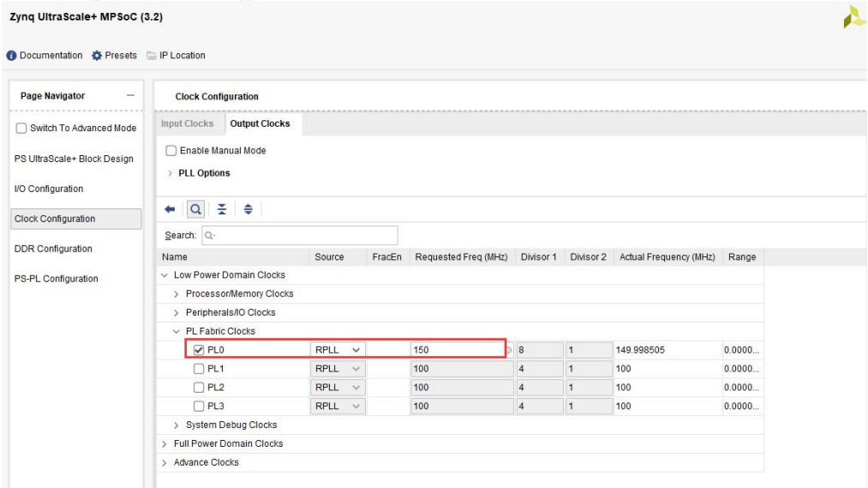Check the Enable Manual Mode box
The height and width of the screenshot is (488, 868).
170,151
